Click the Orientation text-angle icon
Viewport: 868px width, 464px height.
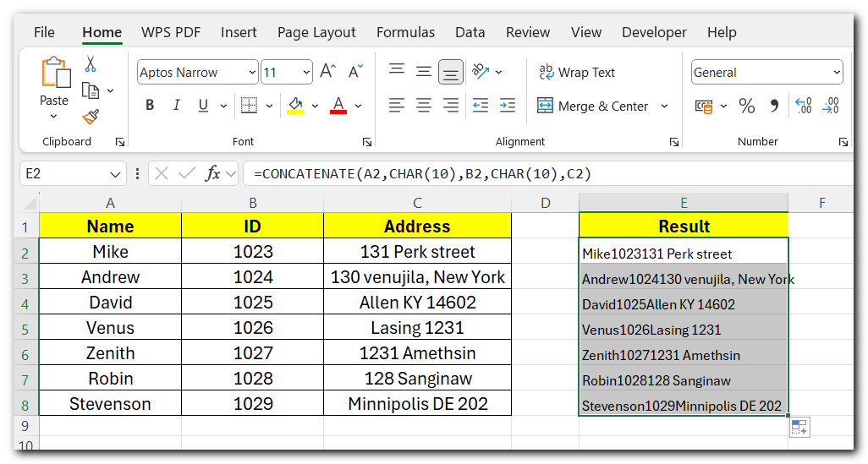click(x=480, y=71)
